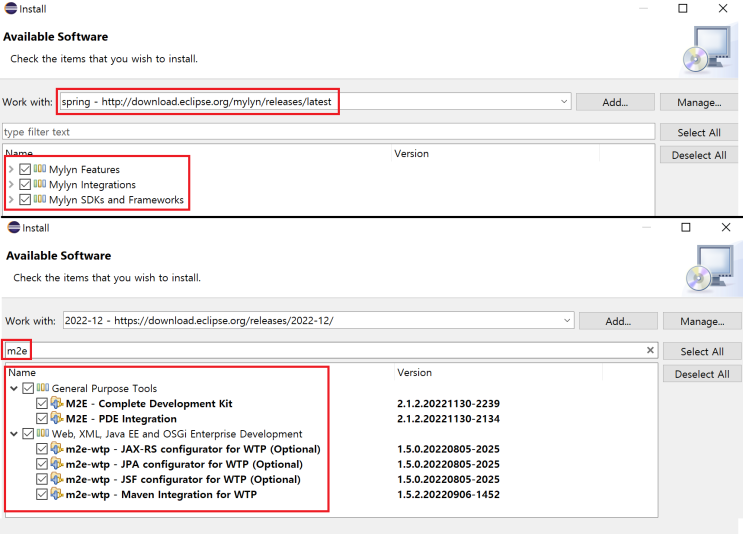
Task: Click Web, XML, Java EE category icon
Action: coord(43,433)
